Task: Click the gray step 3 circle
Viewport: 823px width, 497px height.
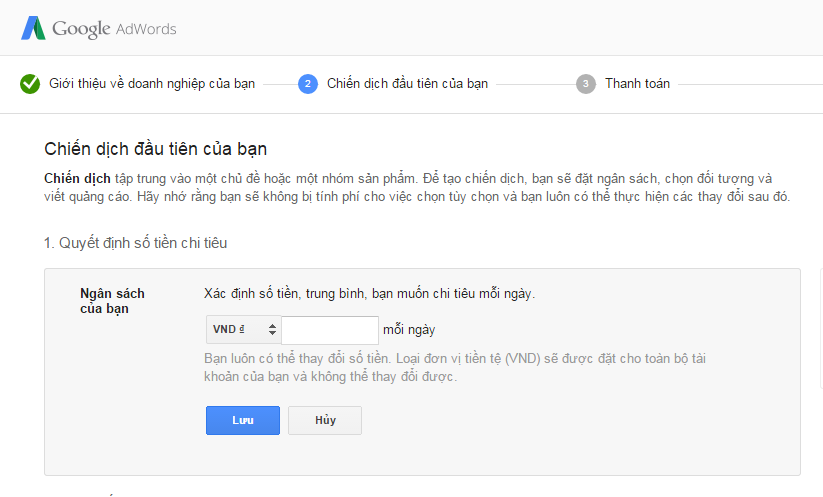Action: tap(586, 84)
